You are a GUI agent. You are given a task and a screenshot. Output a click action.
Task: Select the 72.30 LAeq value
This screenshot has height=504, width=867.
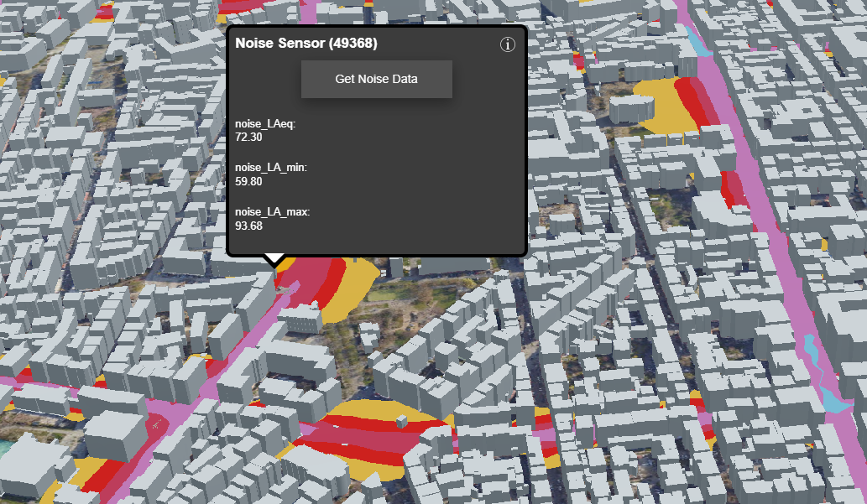248,137
